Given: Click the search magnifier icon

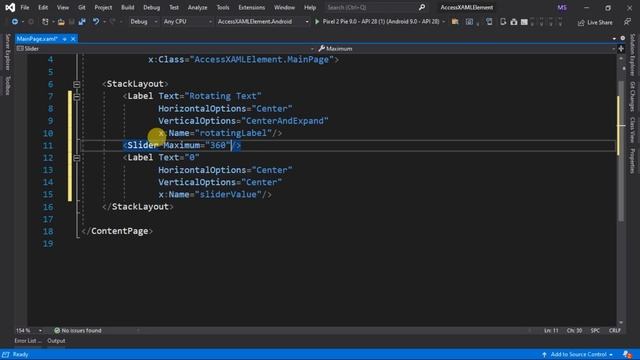Looking at the screenshot, I should click(x=422, y=7).
